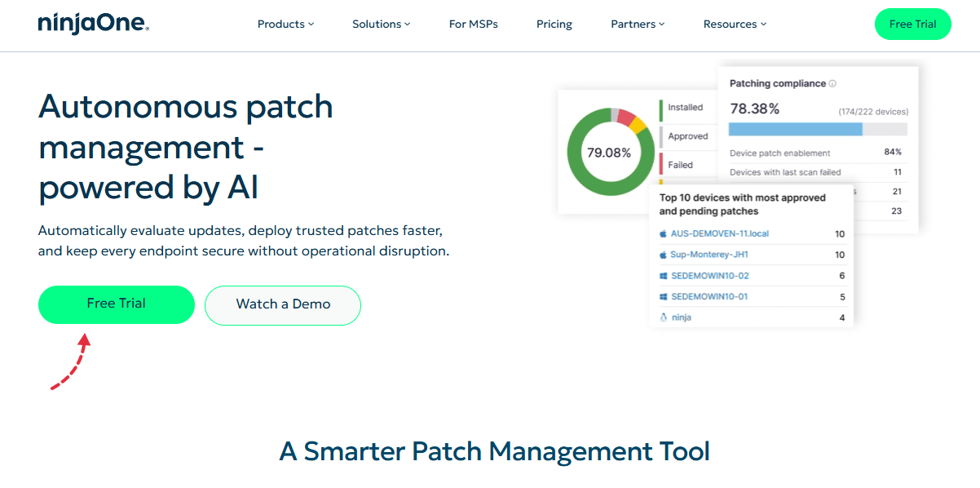The height and width of the screenshot is (488, 980).
Task: Open the AUS-DEMOVEN-11.local device link
Action: pos(720,234)
